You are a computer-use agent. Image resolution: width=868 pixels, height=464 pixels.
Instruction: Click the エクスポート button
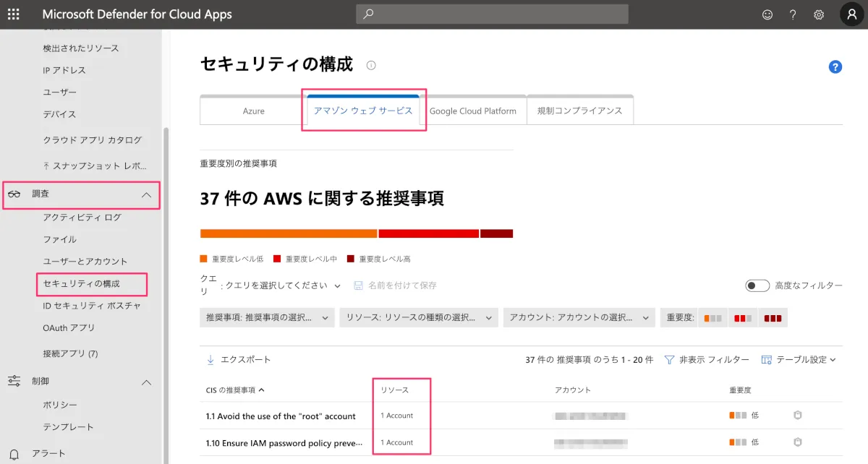pyautogui.click(x=239, y=359)
